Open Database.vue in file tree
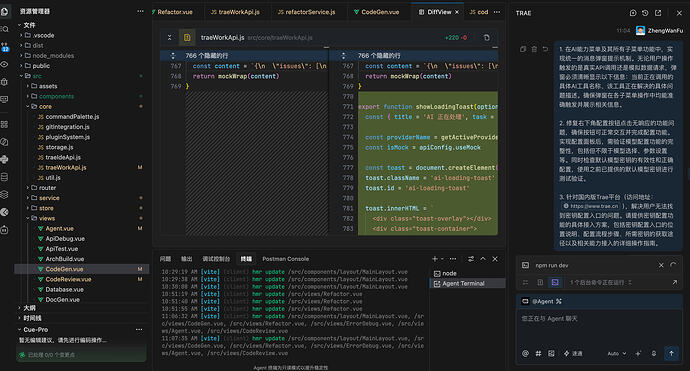Viewport: 690px width, 371px height. coord(64,290)
